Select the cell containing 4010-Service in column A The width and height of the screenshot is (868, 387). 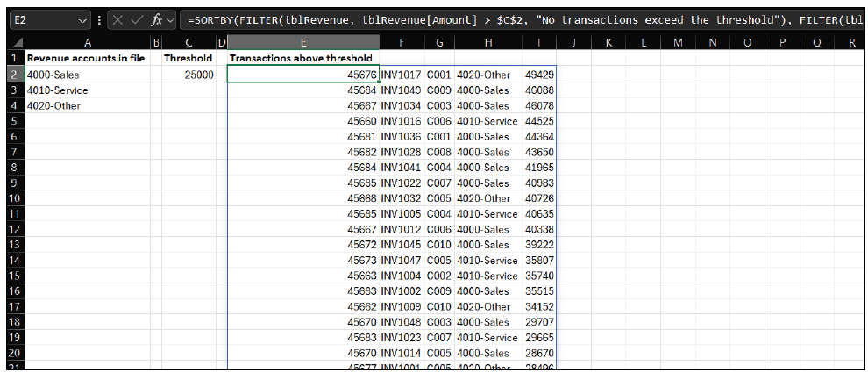tap(87, 90)
